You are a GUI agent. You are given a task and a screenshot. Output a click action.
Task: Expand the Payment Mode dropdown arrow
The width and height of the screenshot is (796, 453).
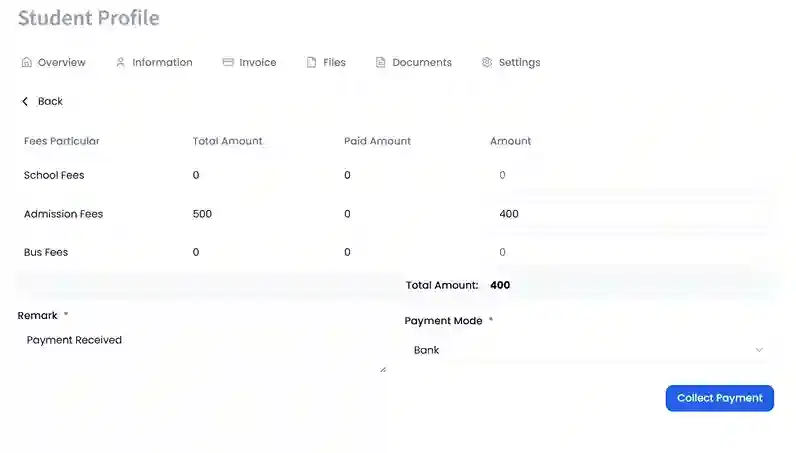759,350
